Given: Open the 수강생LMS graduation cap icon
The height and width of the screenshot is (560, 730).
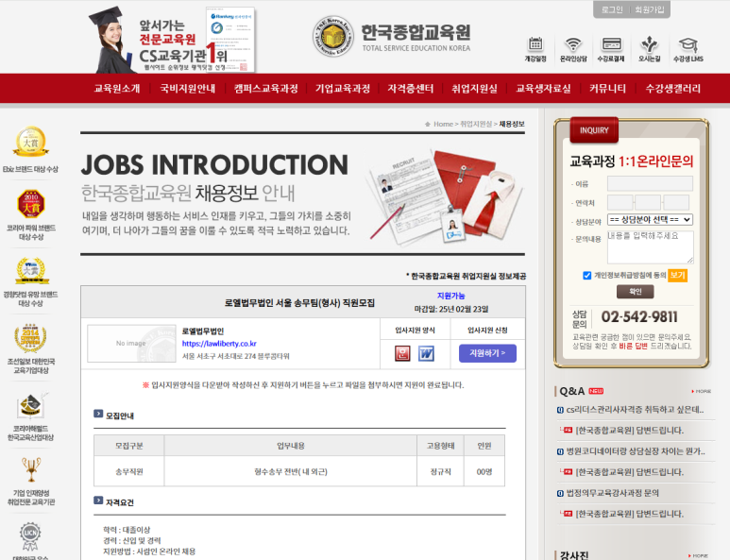Looking at the screenshot, I should tap(688, 49).
